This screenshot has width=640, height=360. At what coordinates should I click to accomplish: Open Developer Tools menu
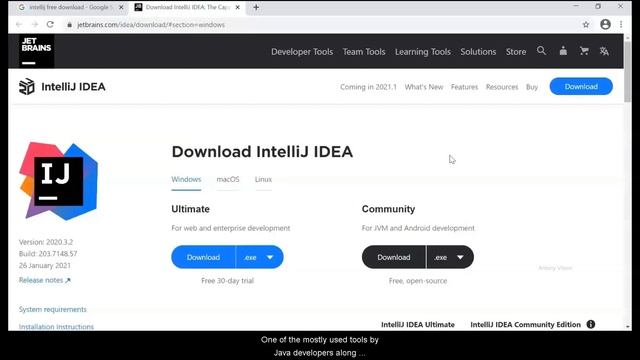[302, 52]
